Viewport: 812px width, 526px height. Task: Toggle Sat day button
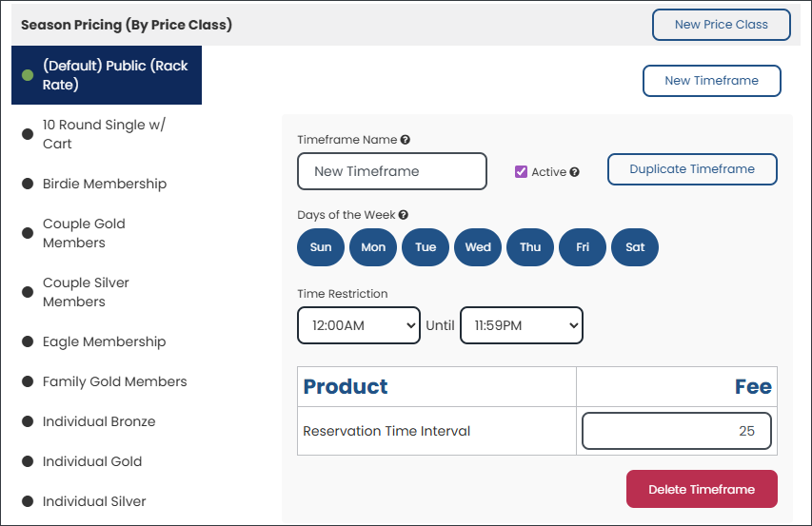pyautogui.click(x=635, y=247)
